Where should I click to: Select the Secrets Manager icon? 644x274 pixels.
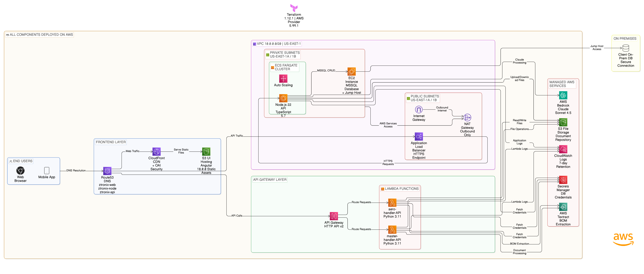click(x=563, y=180)
